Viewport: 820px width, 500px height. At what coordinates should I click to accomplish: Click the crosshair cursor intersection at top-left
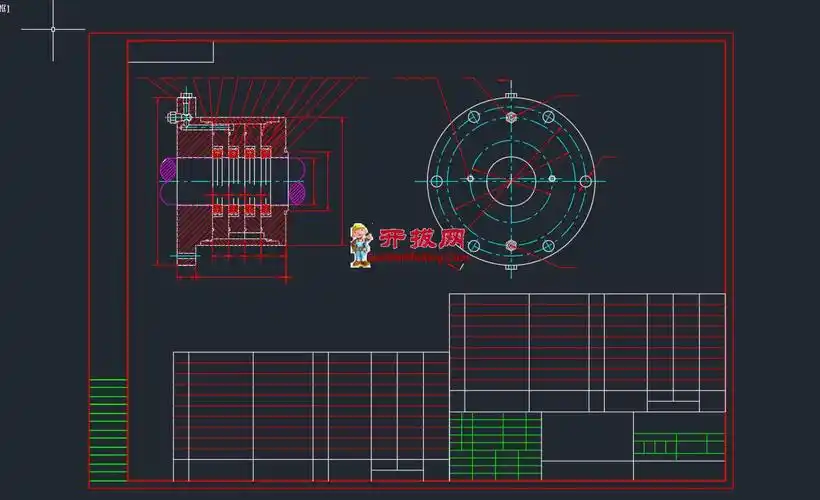coord(53,29)
